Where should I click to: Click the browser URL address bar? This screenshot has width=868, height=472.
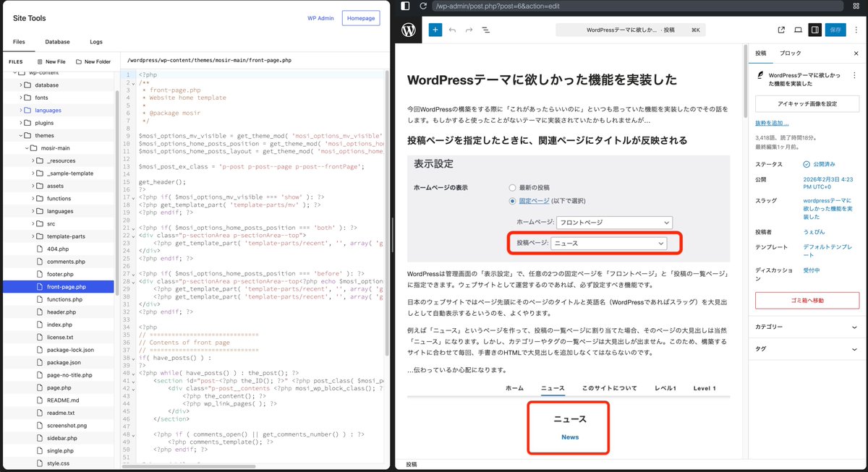(637, 6)
